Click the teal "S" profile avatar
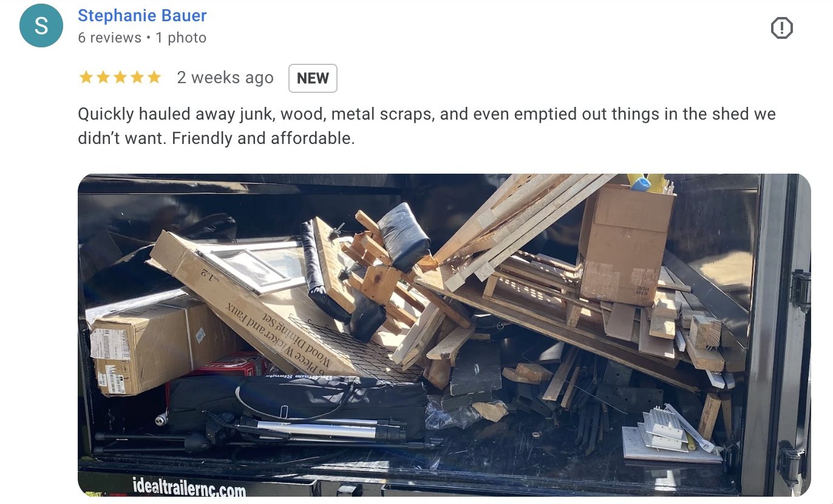This screenshot has height=504, width=833. click(41, 26)
